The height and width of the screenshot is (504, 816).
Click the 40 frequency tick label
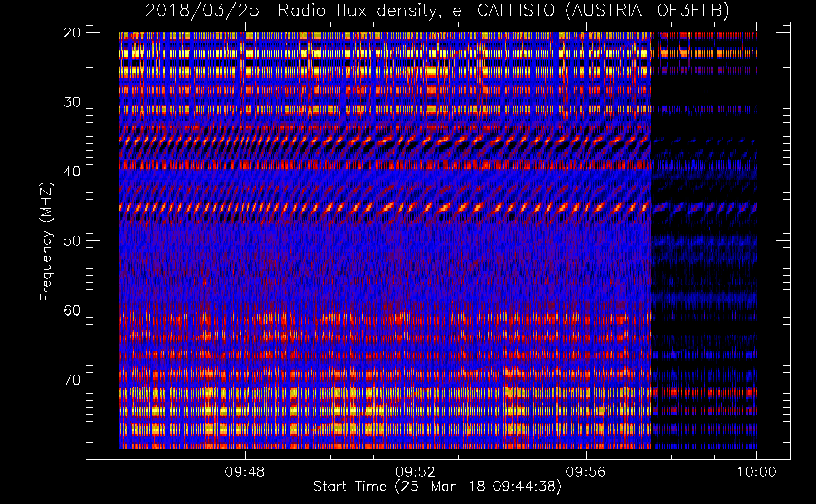click(72, 171)
